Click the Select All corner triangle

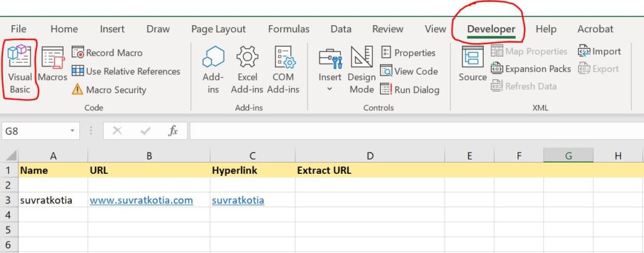coord(10,156)
